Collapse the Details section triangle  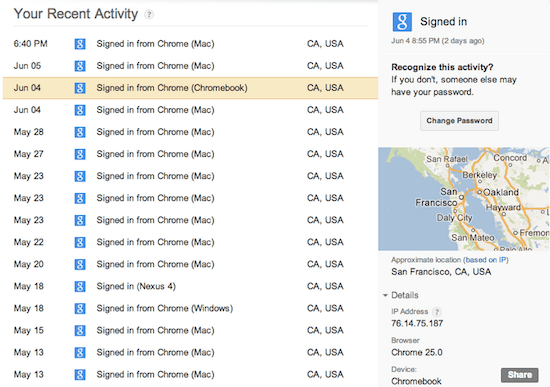pos(385,295)
